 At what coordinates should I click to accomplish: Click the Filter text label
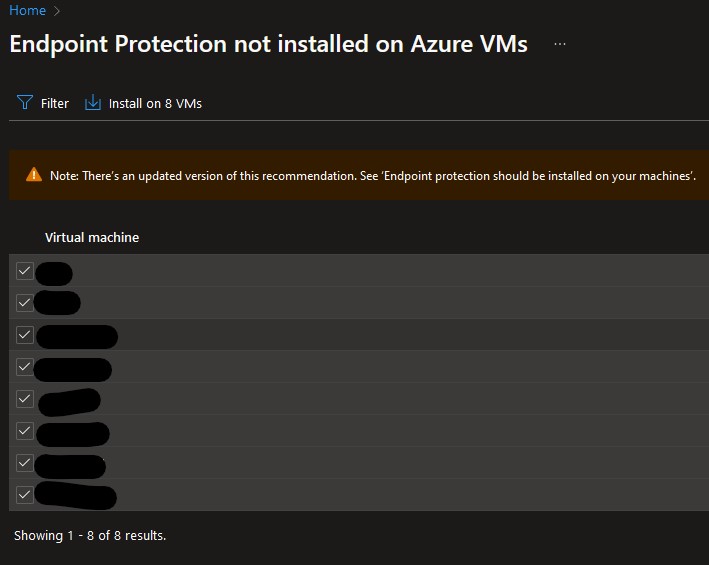(55, 103)
